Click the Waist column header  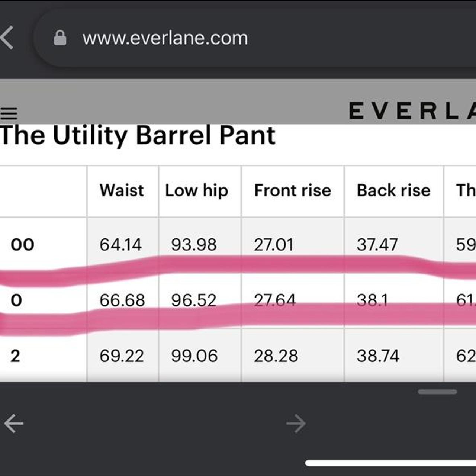122,190
